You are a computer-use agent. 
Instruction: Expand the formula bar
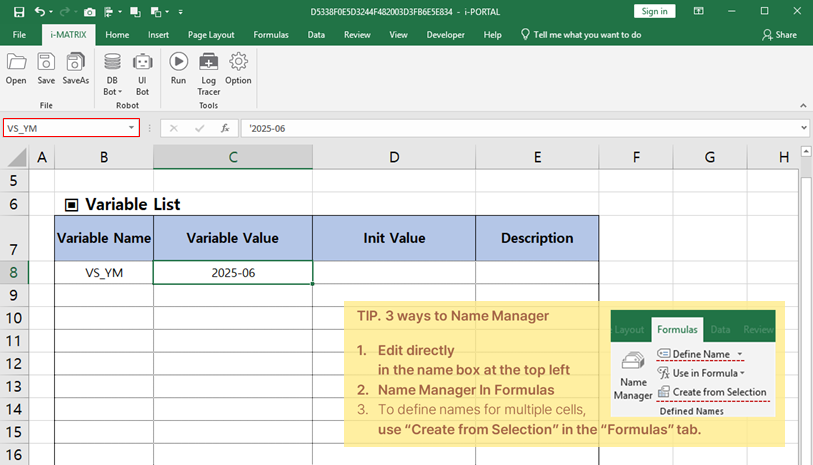pyautogui.click(x=803, y=128)
